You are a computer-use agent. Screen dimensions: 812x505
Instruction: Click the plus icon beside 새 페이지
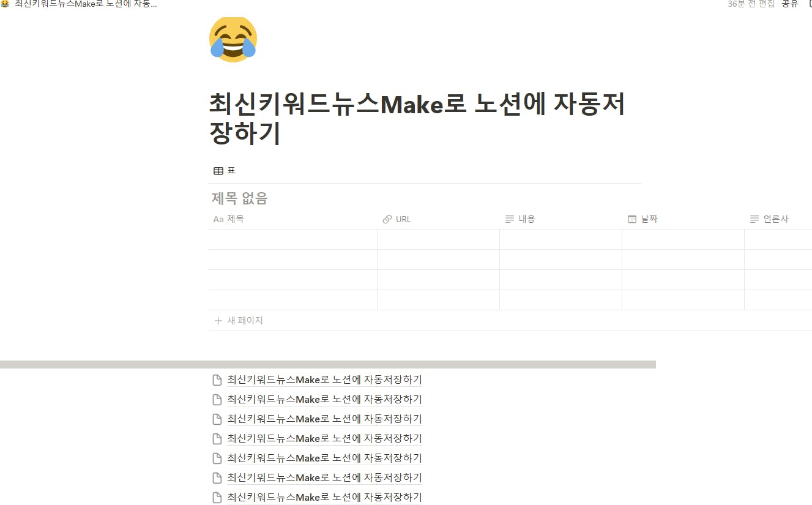pyautogui.click(x=218, y=321)
